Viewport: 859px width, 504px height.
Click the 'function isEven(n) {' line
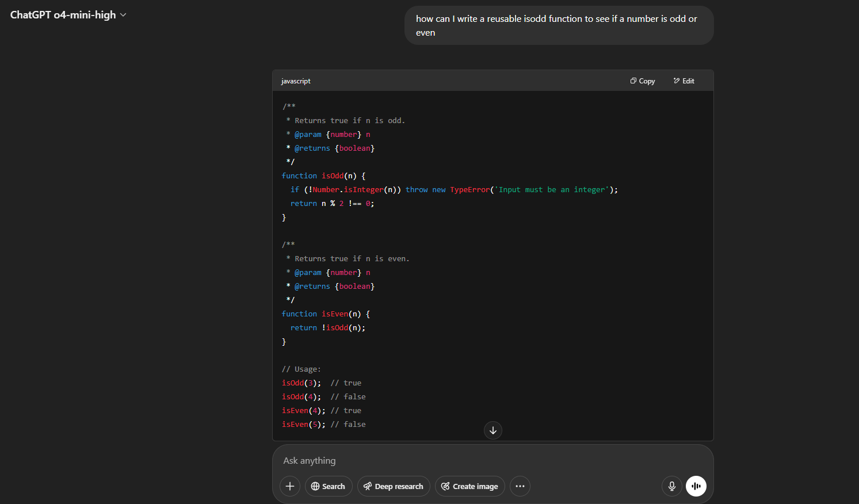(326, 314)
